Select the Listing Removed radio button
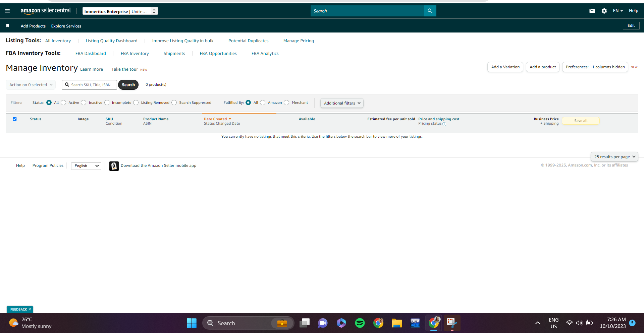 pos(136,103)
